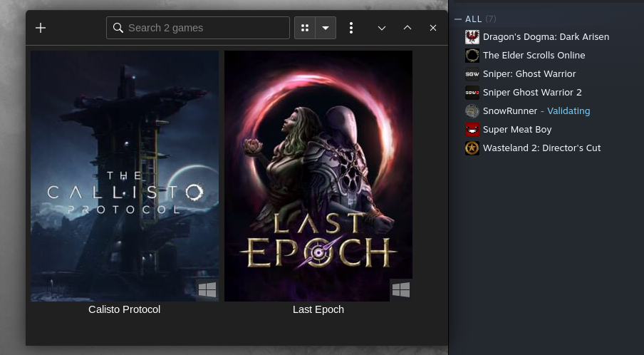Click The Elder Scrolls Online ring icon
The image size is (644, 355).
(x=472, y=56)
